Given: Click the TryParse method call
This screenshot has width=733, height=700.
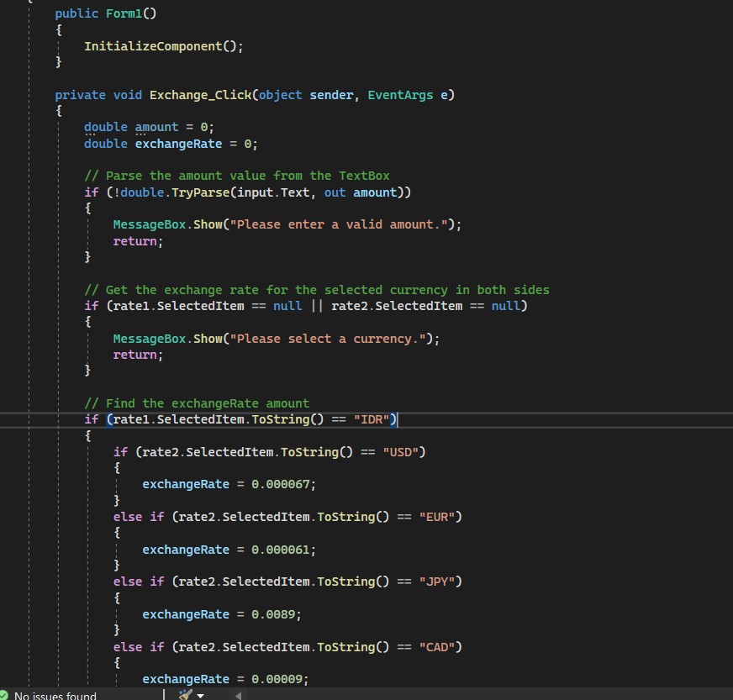Looking at the screenshot, I should pos(200,192).
